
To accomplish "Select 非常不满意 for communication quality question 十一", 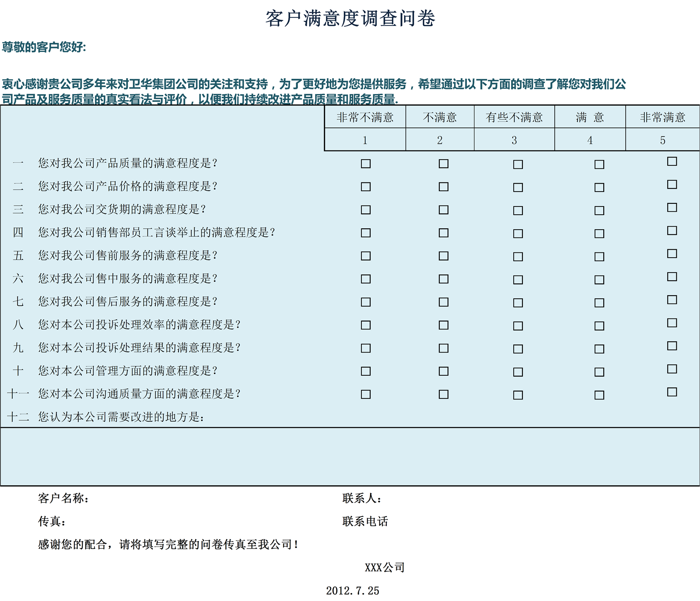I will (x=366, y=394).
